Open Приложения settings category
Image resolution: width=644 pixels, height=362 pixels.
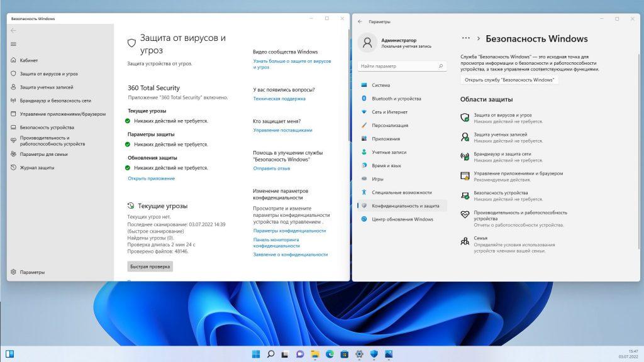[x=402, y=139]
